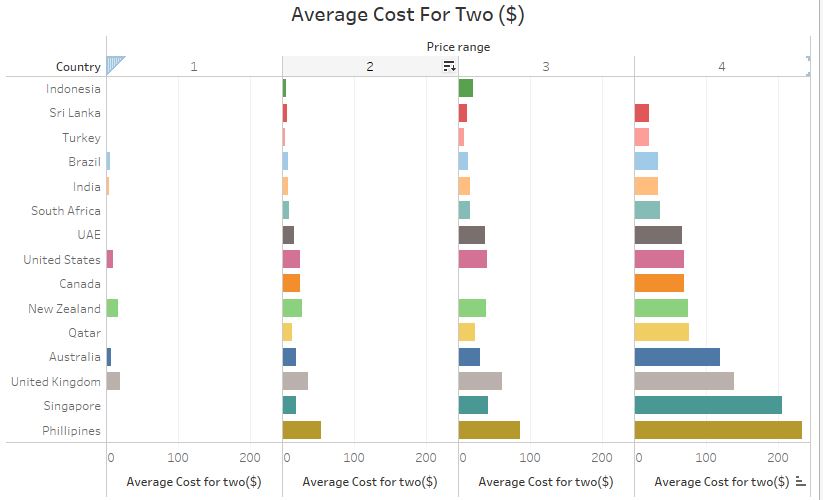Image resolution: width=823 pixels, height=500 pixels.
Task: Click the United States bar in price range 4
Action: coord(659,259)
